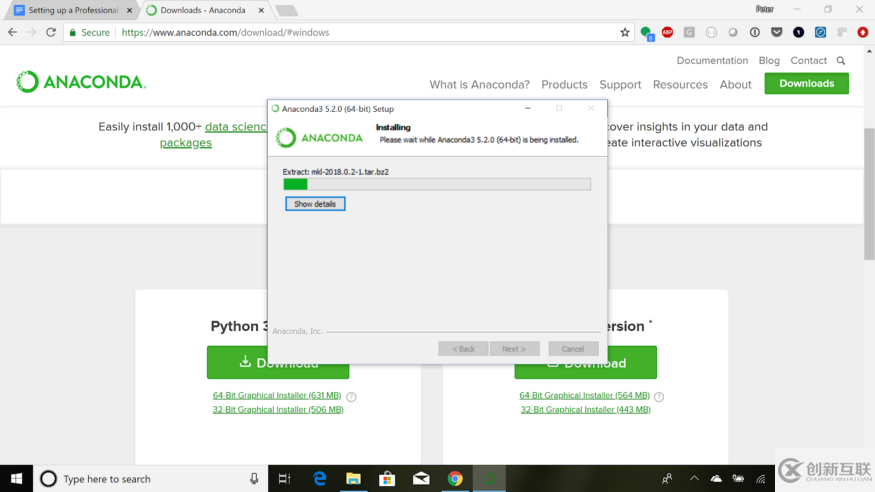
Task: Click the green Downloads button
Action: point(806,83)
